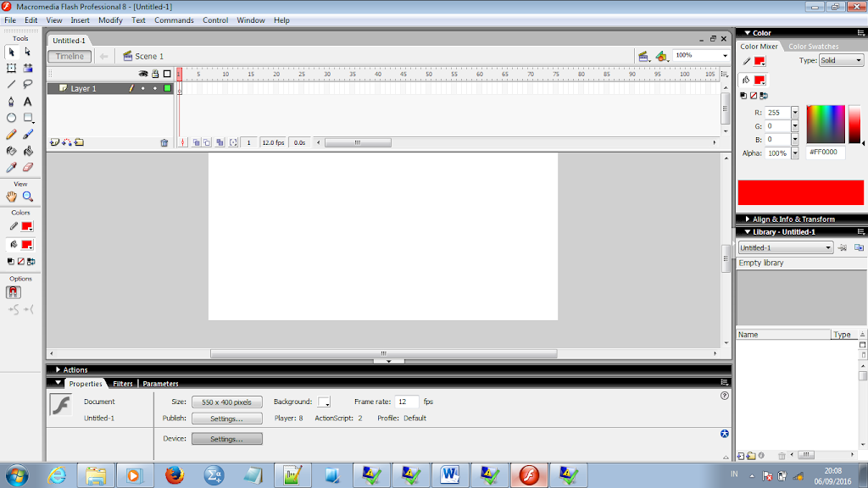Toggle lock all layers padlock
The image size is (868, 488).
(x=156, y=74)
